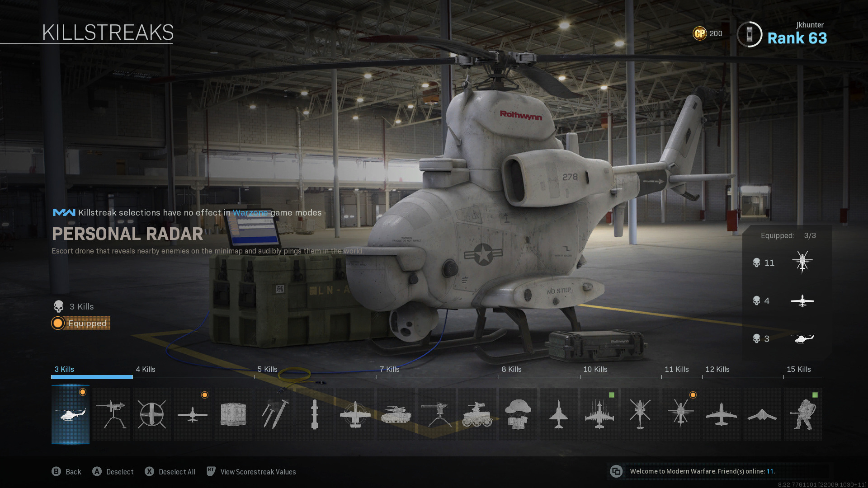
Task: Select the Emergency Airdrop parachute icon
Action: (x=518, y=414)
